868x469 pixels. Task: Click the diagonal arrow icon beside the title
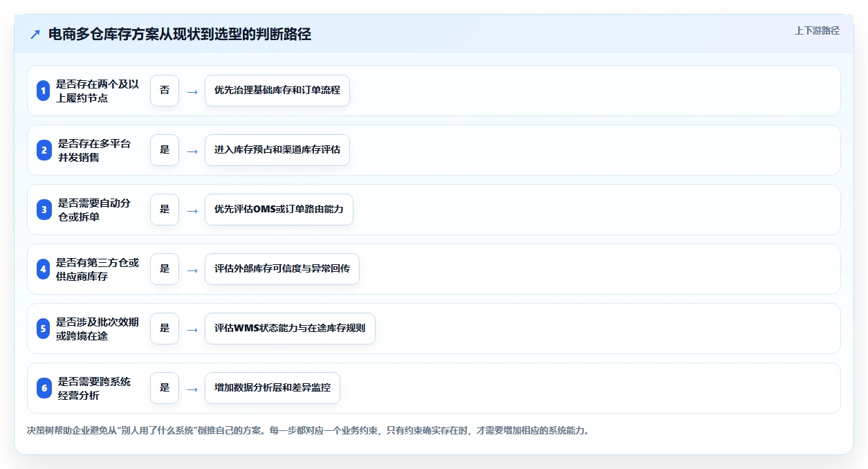click(x=35, y=35)
